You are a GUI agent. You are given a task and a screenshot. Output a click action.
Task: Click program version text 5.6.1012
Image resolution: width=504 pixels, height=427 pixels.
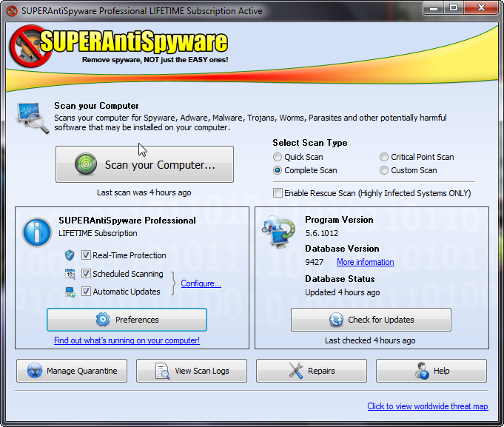point(322,233)
